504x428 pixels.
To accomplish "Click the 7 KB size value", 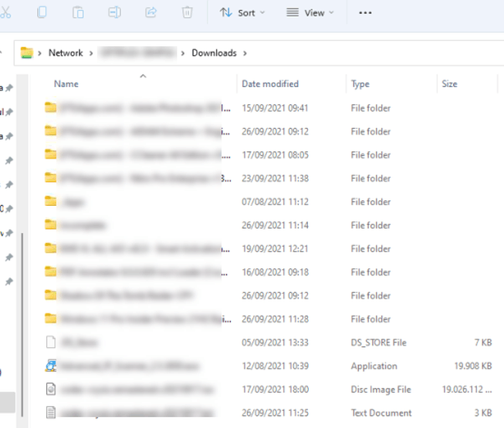I will 483,342.
